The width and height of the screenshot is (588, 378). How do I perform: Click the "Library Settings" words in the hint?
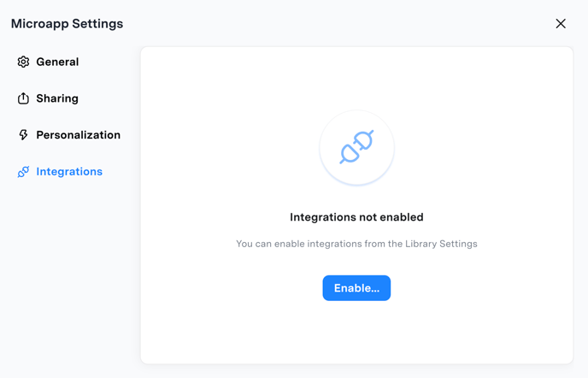click(441, 244)
